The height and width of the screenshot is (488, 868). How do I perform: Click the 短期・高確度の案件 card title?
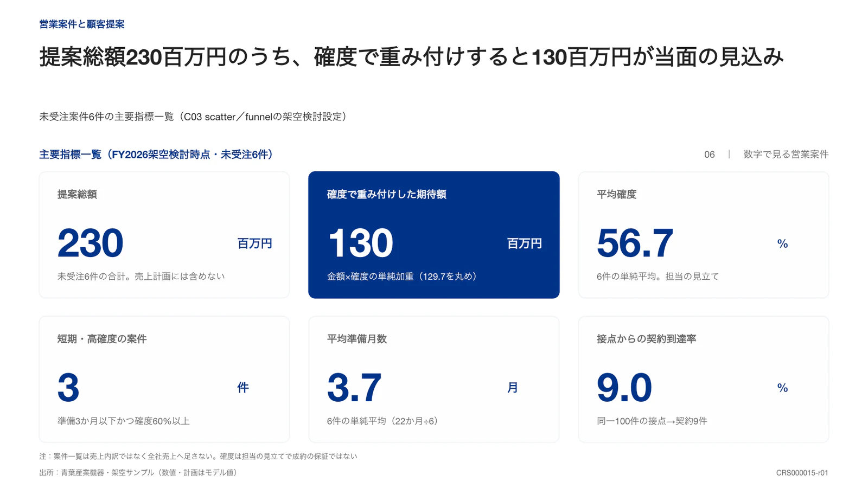pos(102,339)
